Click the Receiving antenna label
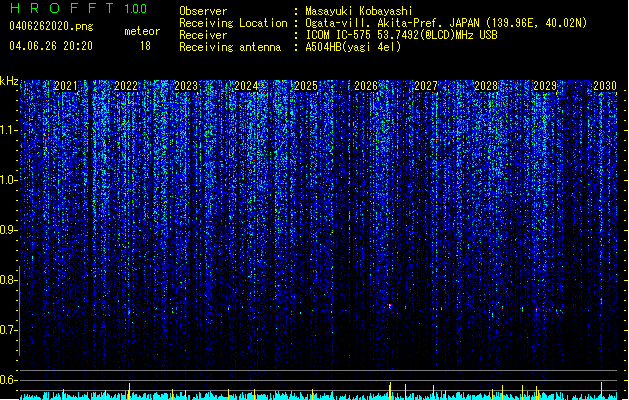This screenshot has height=400, width=629. (230, 47)
